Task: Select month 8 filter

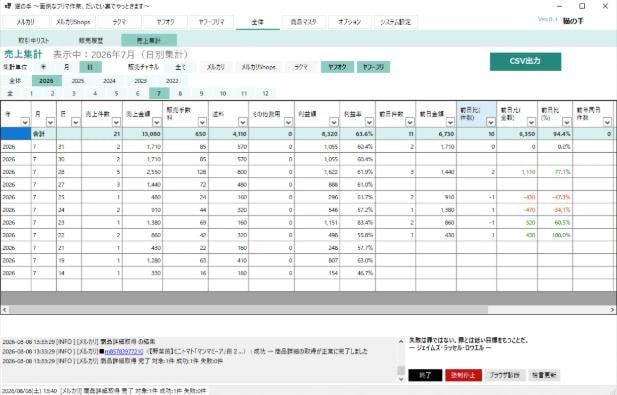Action: pyautogui.click(x=180, y=93)
